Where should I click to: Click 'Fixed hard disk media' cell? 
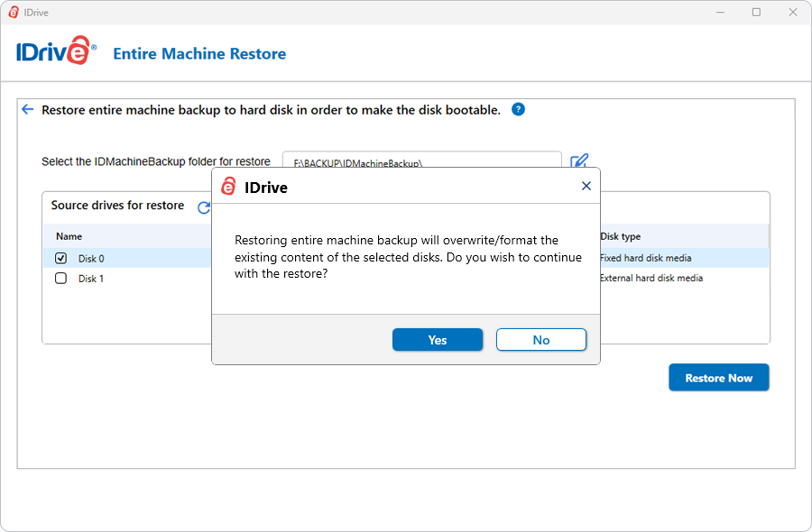[x=646, y=258]
